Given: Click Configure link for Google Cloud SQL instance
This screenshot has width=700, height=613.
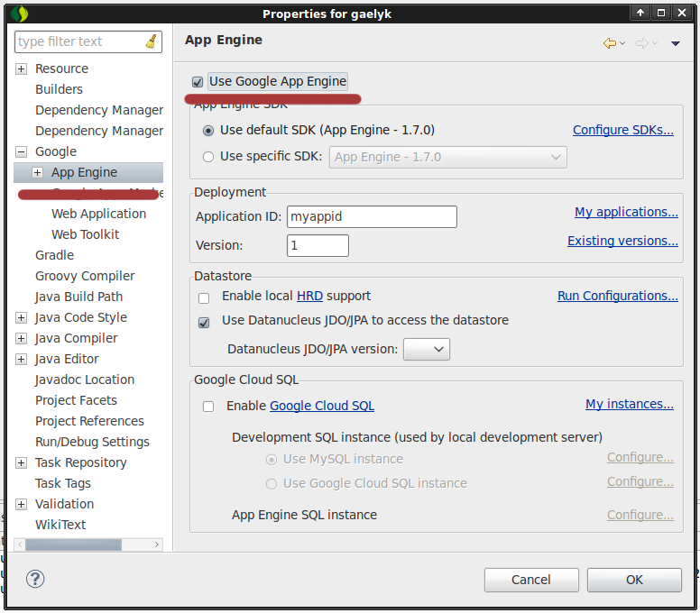Looking at the screenshot, I should pos(640,481).
